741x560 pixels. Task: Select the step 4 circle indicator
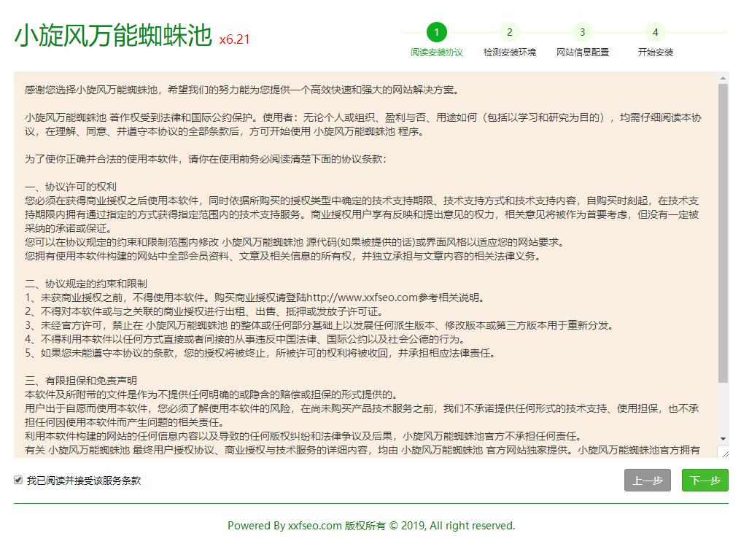point(655,32)
